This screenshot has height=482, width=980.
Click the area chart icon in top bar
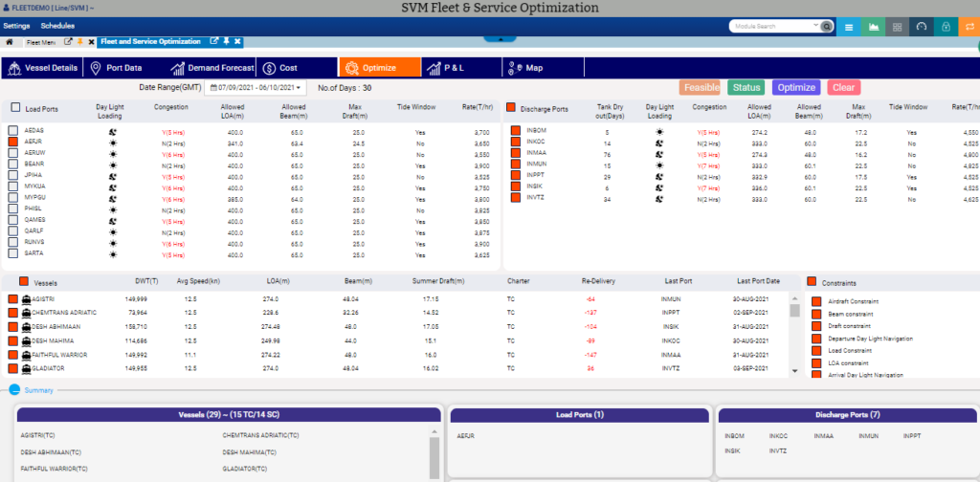pyautogui.click(x=873, y=27)
